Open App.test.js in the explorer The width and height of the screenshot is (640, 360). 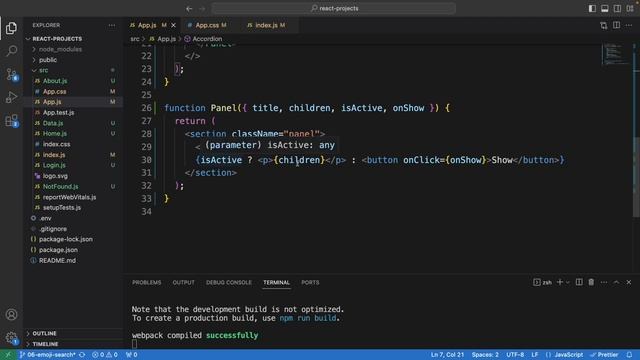pos(58,113)
